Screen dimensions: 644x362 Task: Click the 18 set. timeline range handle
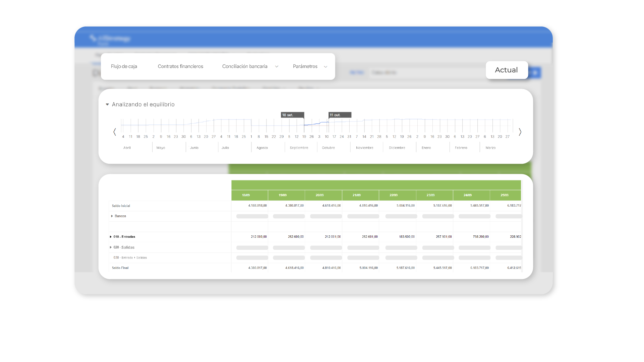292,115
